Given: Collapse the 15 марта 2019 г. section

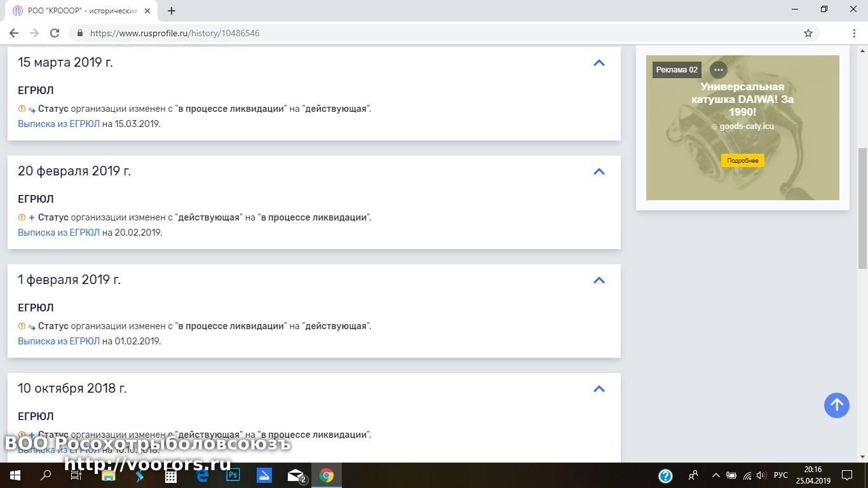Looking at the screenshot, I should pyautogui.click(x=599, y=63).
